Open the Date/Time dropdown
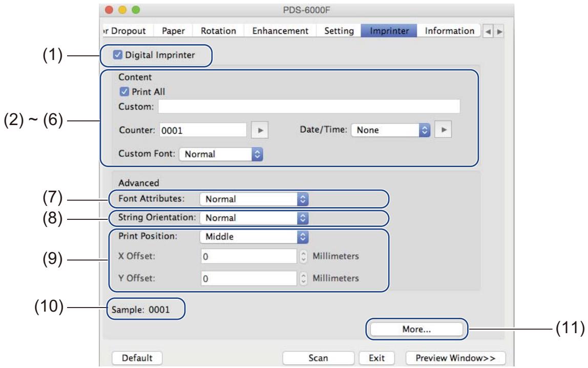588x368 pixels. 390,130
